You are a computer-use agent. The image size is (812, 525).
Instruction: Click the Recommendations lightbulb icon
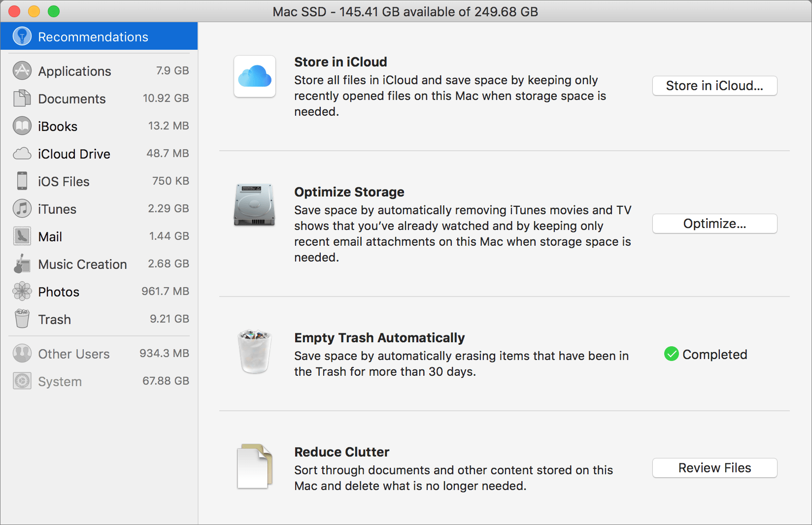tap(22, 36)
